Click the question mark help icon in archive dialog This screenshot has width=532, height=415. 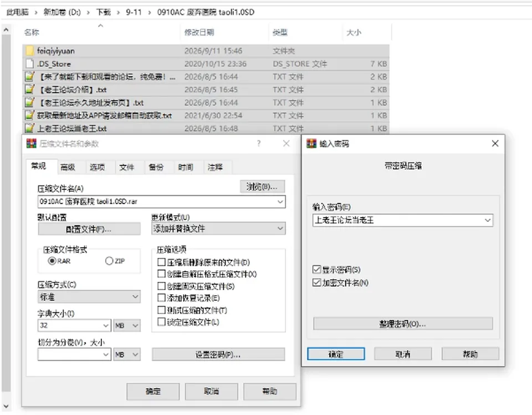point(259,143)
